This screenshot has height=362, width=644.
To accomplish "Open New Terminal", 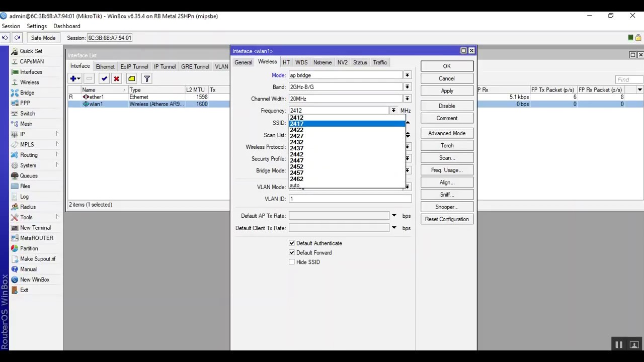I will (x=35, y=228).
